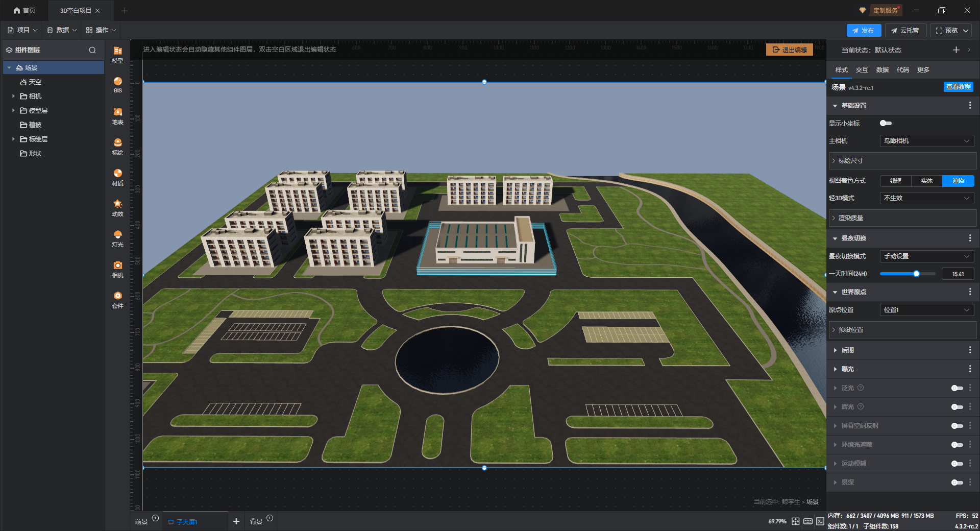Enable the 泛光 (Bloom) toggle

click(957, 388)
